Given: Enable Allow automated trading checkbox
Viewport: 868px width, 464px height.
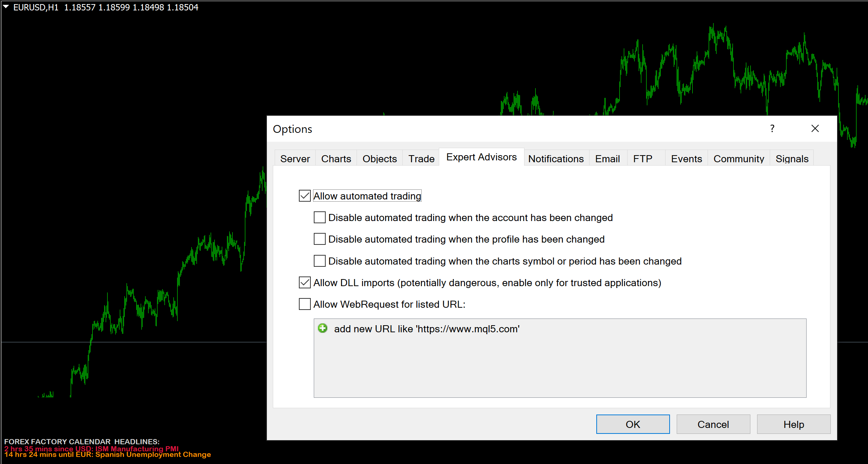Looking at the screenshot, I should [x=304, y=196].
